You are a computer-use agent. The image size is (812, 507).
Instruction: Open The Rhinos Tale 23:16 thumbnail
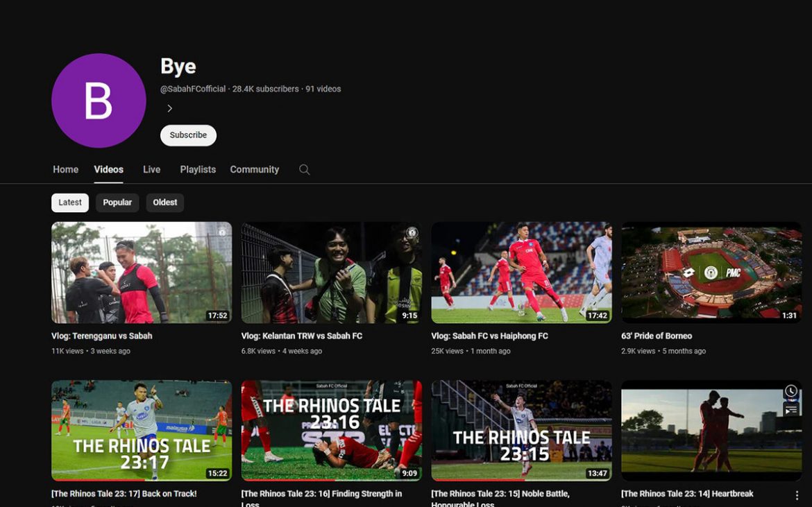pyautogui.click(x=332, y=431)
